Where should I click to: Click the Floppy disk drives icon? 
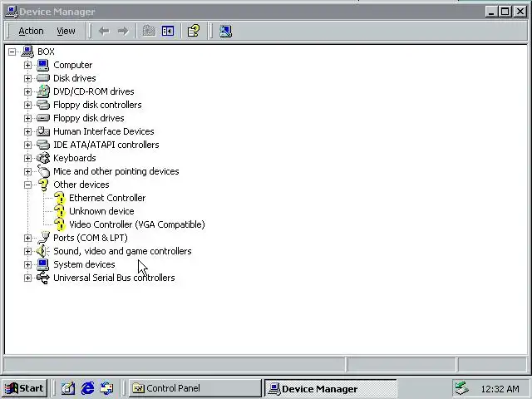43,118
